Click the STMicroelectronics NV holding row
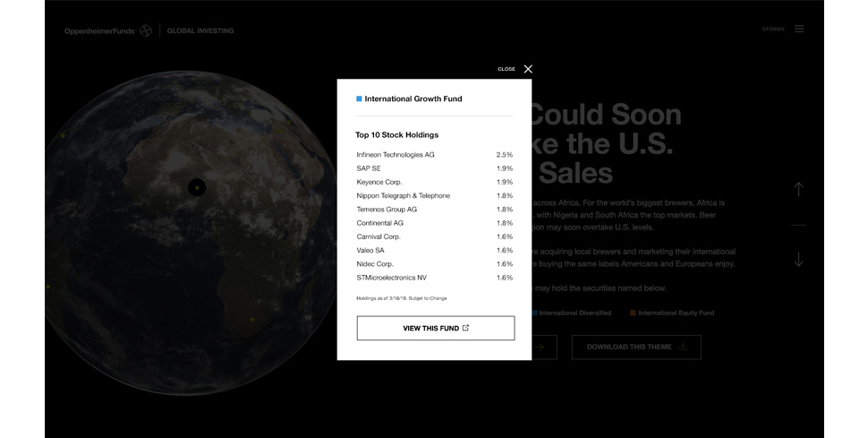The width and height of the screenshot is (868, 438). 435,278
